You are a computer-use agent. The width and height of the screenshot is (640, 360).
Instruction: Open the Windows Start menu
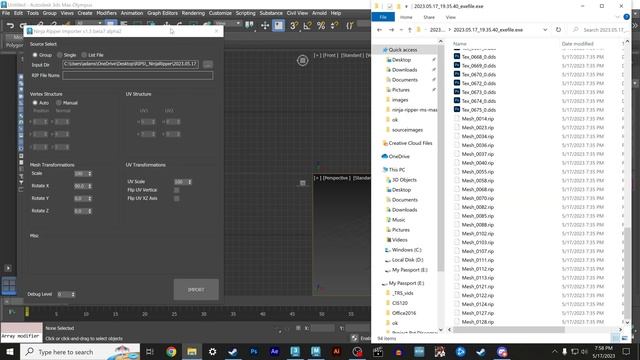pos(10,351)
